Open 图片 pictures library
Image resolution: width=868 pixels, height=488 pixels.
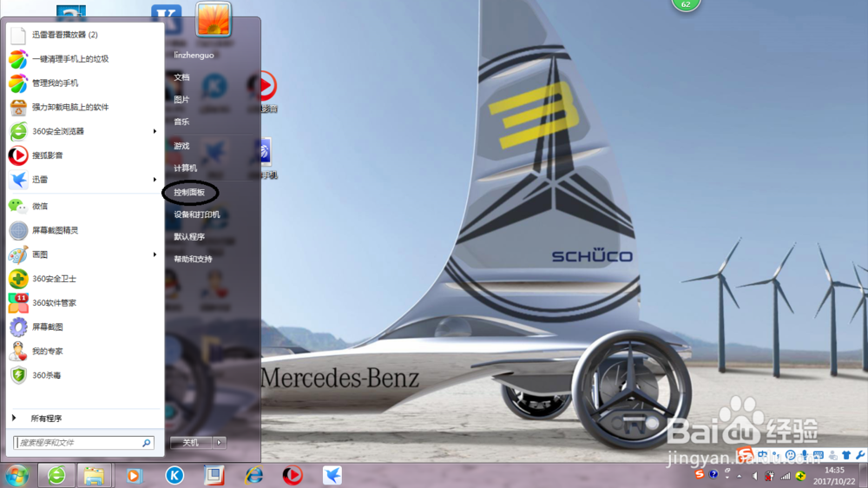[x=181, y=100]
